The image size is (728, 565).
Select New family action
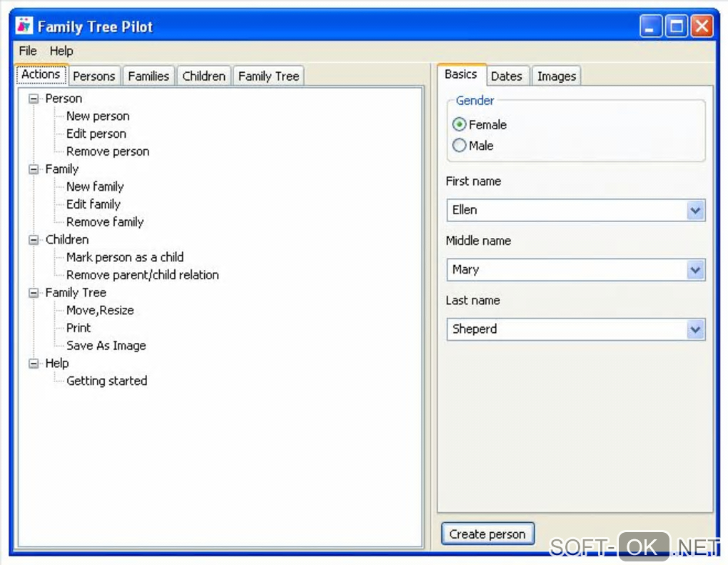tap(95, 186)
